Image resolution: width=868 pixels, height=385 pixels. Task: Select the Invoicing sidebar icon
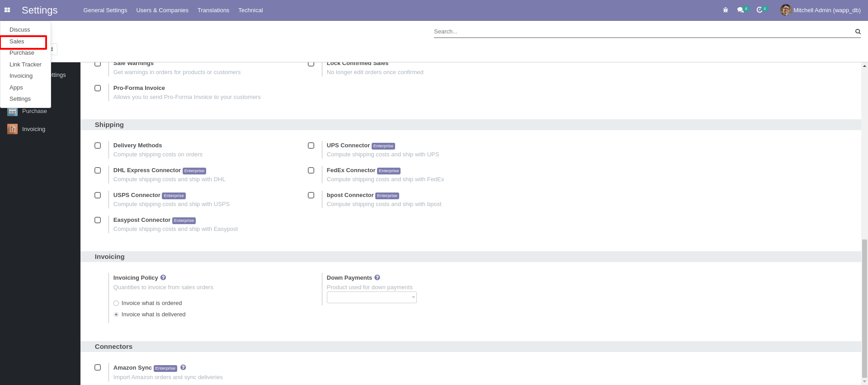click(x=12, y=129)
